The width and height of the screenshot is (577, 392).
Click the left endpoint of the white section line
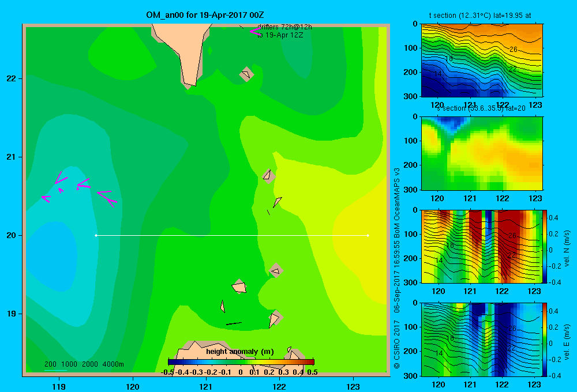96,235
